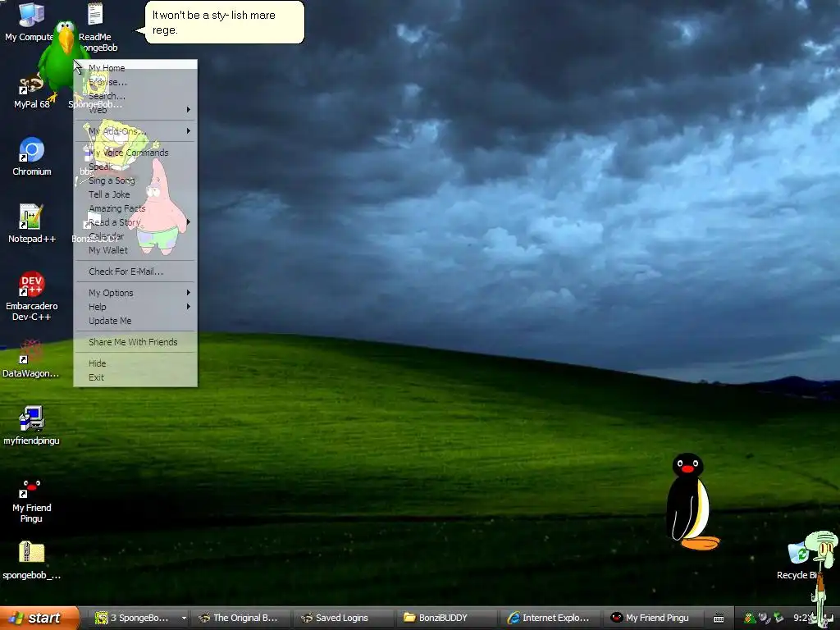Switch to Saved Logins taskbar window
This screenshot has width=840, height=630.
343,618
